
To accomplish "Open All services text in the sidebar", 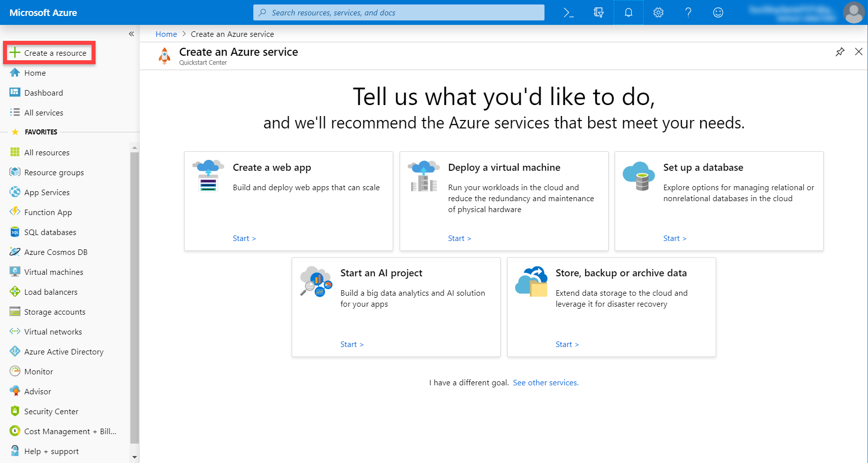I will [44, 113].
